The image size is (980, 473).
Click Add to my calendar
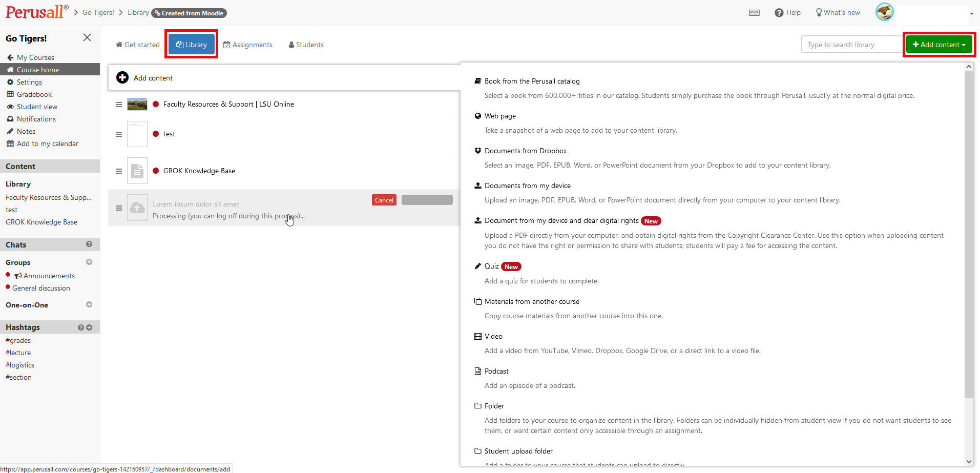(43, 143)
